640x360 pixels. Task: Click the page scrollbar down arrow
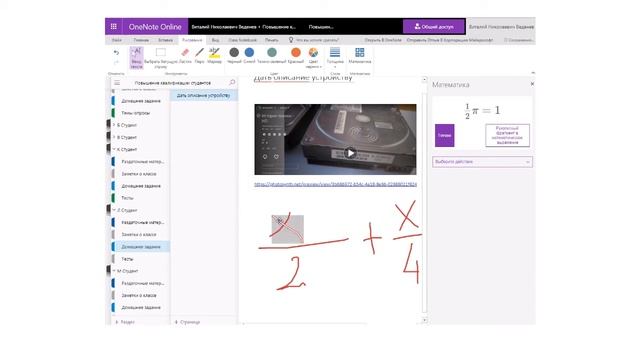[x=424, y=320]
